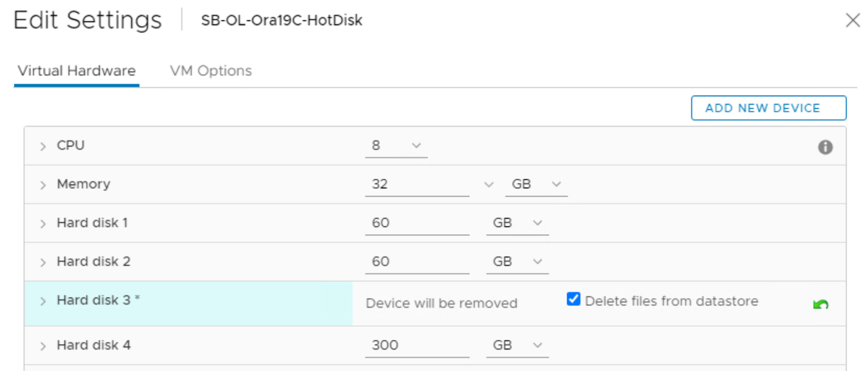Expand Hard disk 2 details
This screenshot has width=868, height=371.
(43, 263)
